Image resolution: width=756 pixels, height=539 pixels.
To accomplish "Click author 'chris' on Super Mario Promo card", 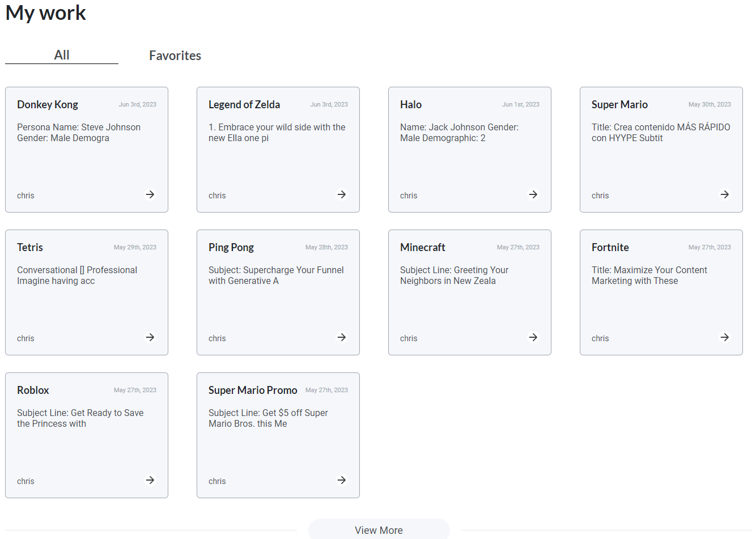I will (x=217, y=481).
